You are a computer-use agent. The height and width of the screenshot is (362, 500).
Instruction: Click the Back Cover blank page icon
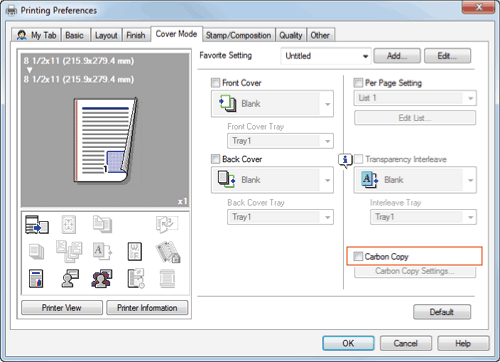pyautogui.click(x=227, y=179)
